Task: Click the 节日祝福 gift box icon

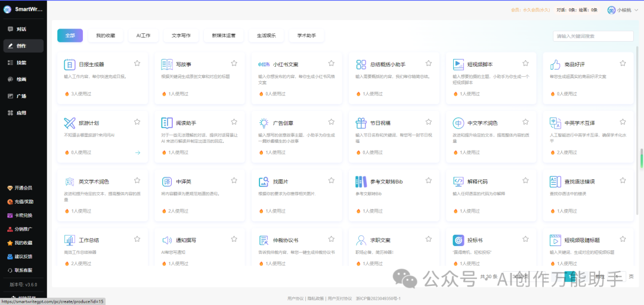Action: pyautogui.click(x=361, y=123)
